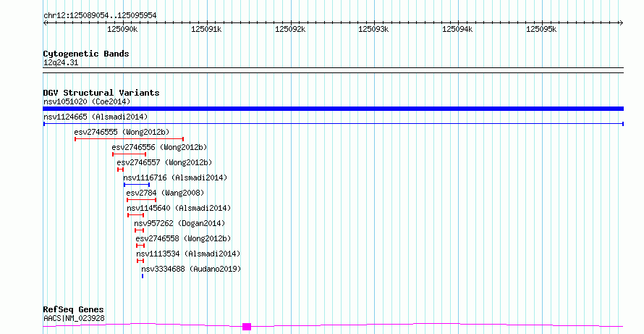
Task: Click the RefSeq Genes track title
Action: (x=73, y=310)
